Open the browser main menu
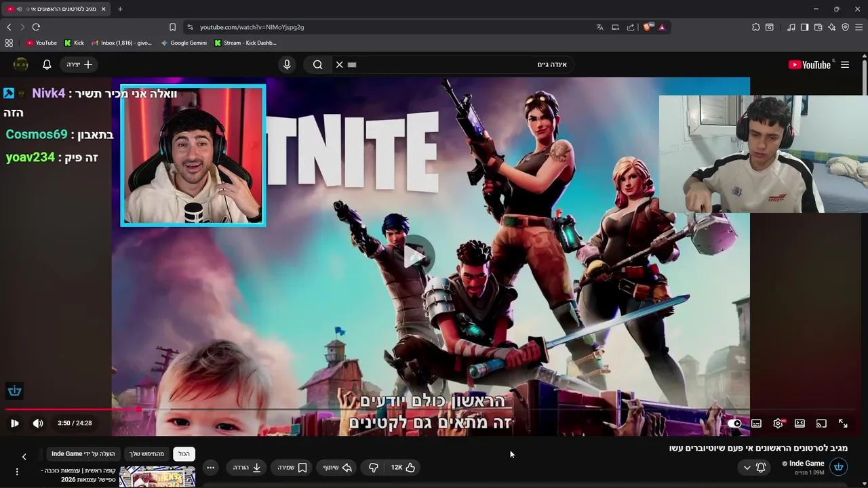The width and height of the screenshot is (868, 488). 859,27
